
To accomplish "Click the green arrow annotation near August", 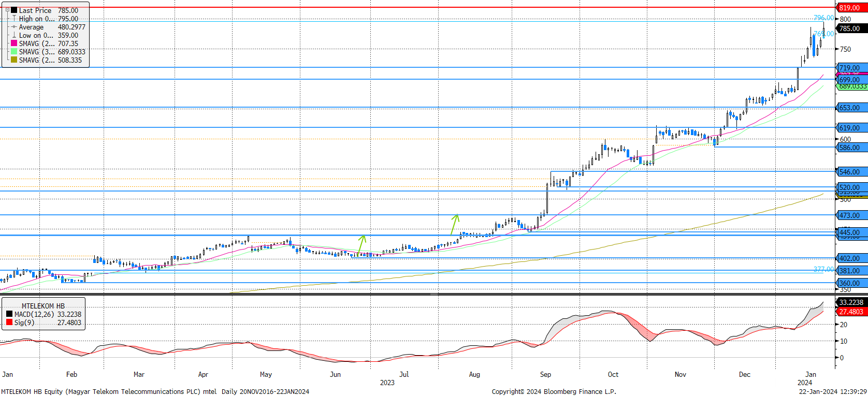I will tap(455, 224).
